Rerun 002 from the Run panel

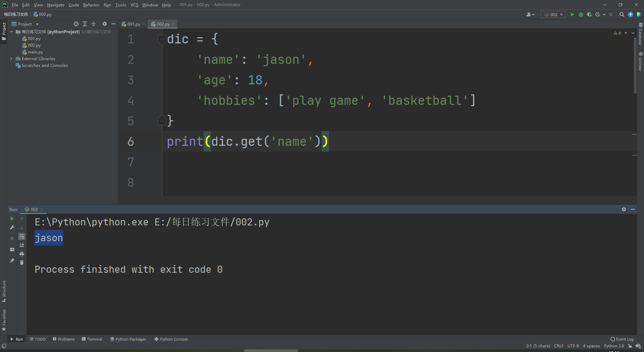[12, 219]
